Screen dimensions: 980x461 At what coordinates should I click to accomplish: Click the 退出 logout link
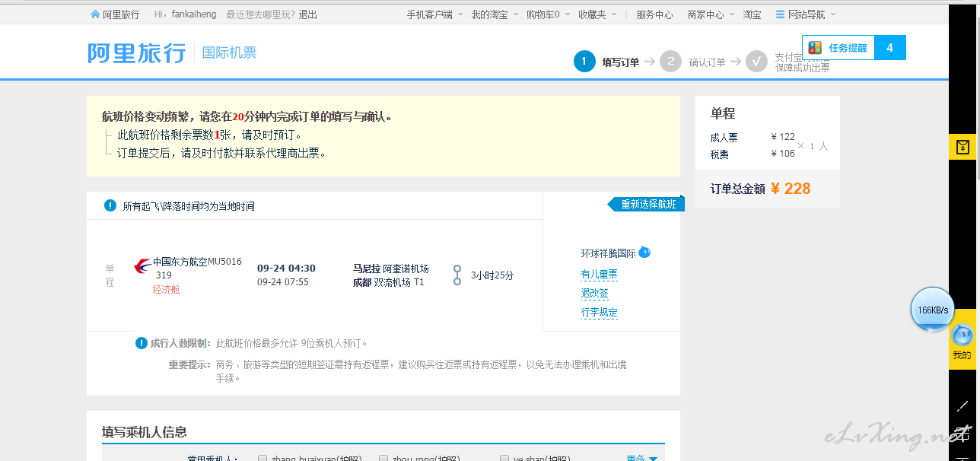pyautogui.click(x=308, y=14)
